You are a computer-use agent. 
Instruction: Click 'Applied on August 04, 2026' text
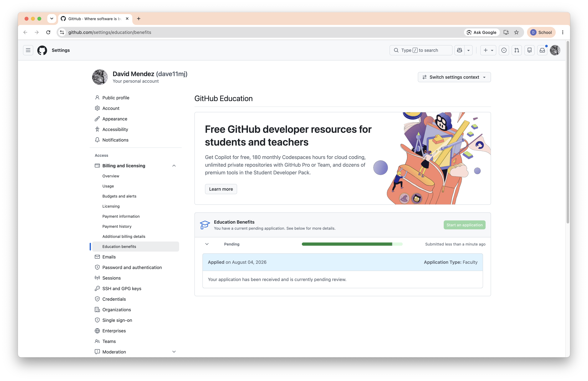tap(237, 262)
